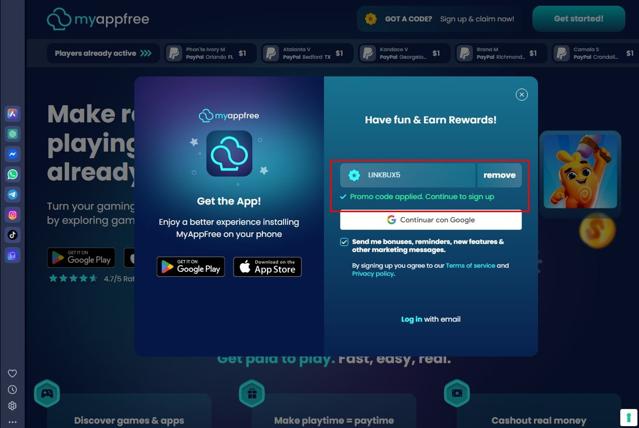This screenshot has height=428, width=639.
Task: Click the Discover games & apps gamepad icon
Action: coord(47,393)
